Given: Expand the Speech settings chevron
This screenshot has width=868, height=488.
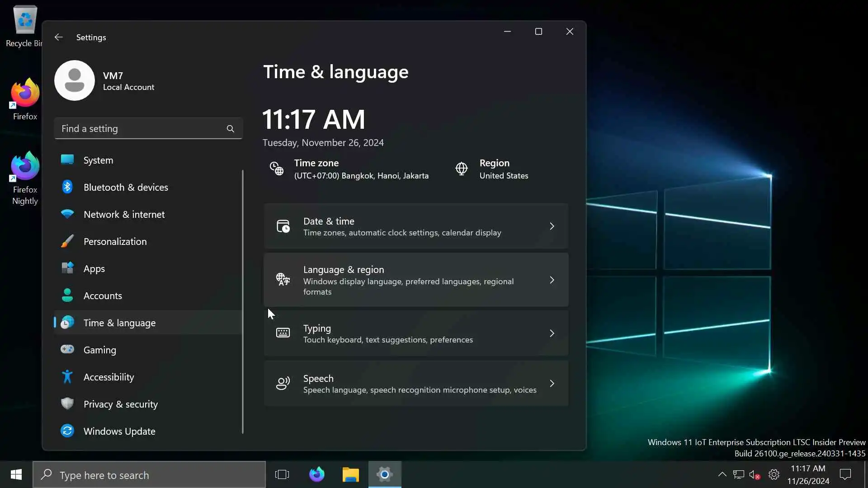Looking at the screenshot, I should point(552,384).
